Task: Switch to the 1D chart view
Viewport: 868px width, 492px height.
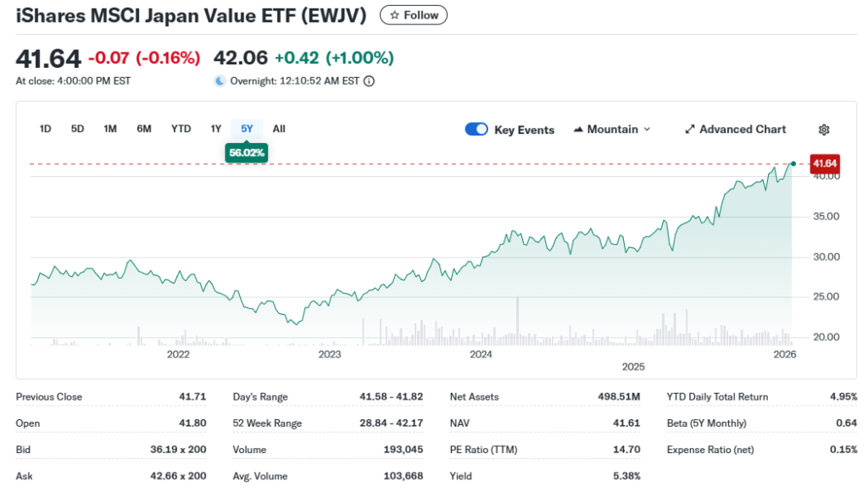Action: tap(45, 129)
